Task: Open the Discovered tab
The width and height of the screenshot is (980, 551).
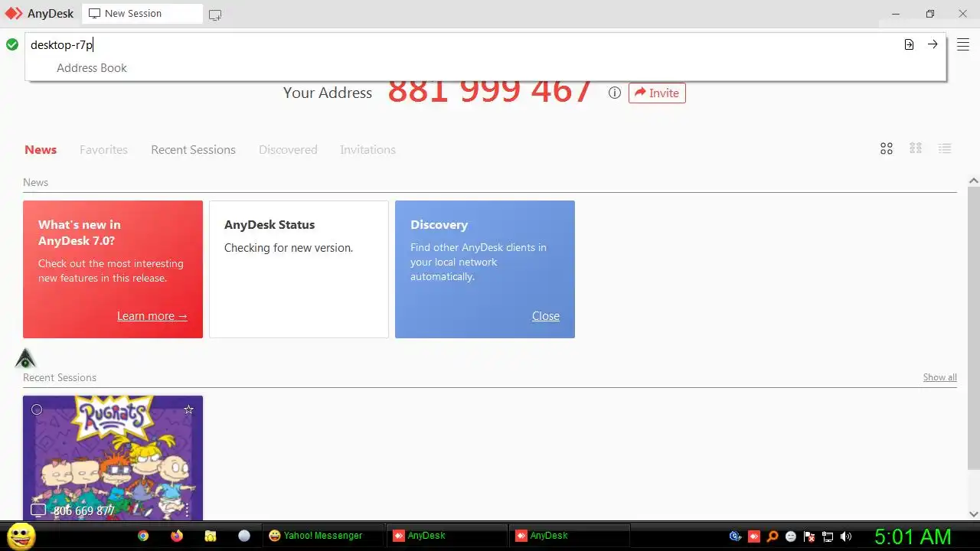Action: coord(288,149)
